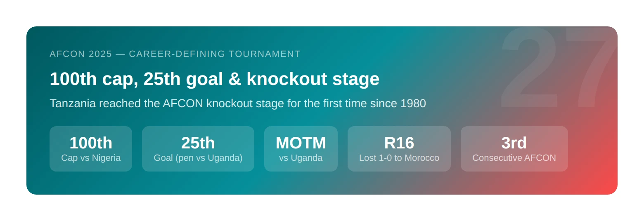Select the "Consecutive AFCON" caption
This screenshot has width=644, height=221.
(x=514, y=158)
